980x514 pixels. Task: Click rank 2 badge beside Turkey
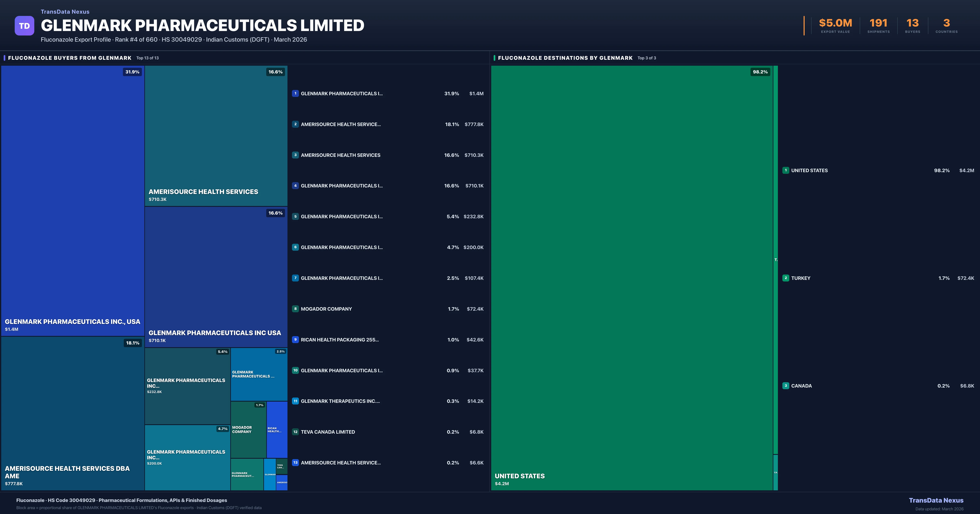coord(786,278)
